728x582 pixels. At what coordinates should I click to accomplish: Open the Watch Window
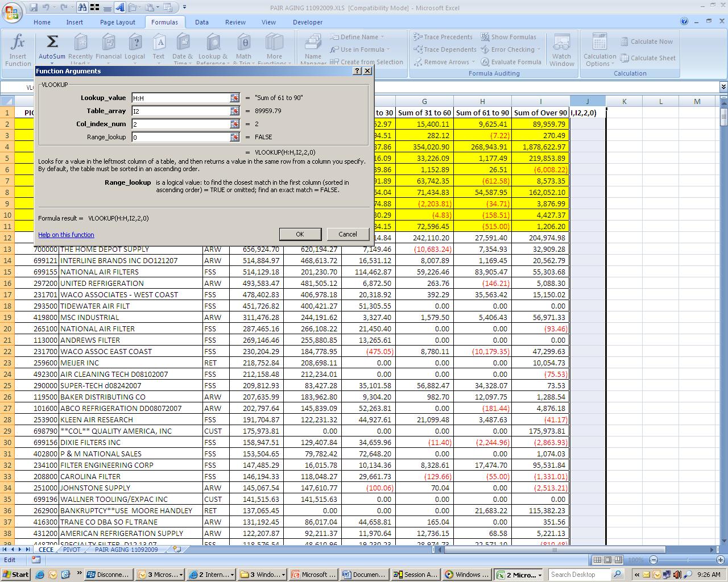pyautogui.click(x=561, y=49)
